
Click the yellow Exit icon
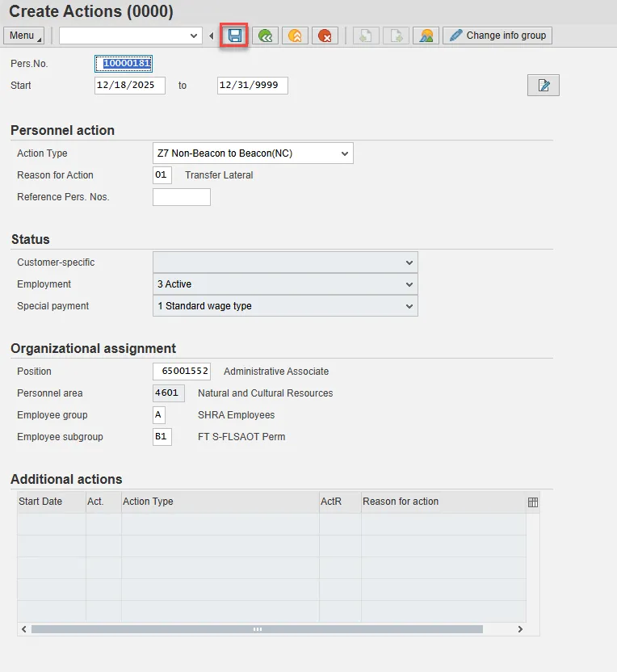[x=295, y=36]
